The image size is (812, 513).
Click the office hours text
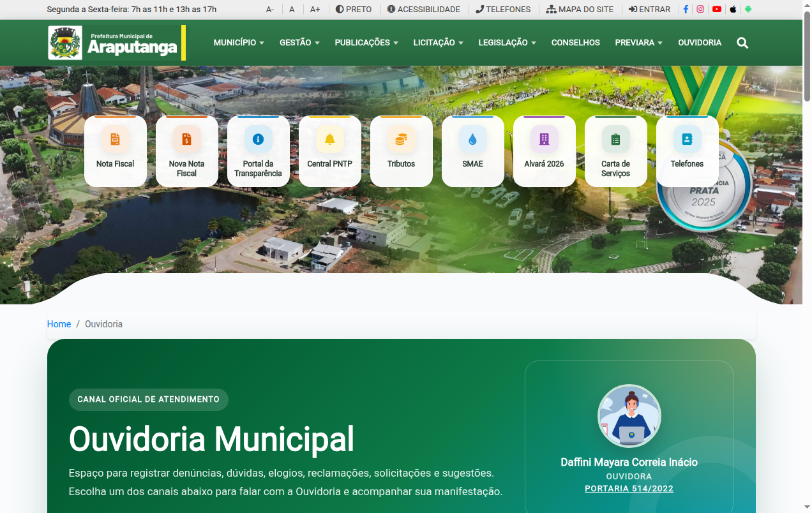coord(132,10)
